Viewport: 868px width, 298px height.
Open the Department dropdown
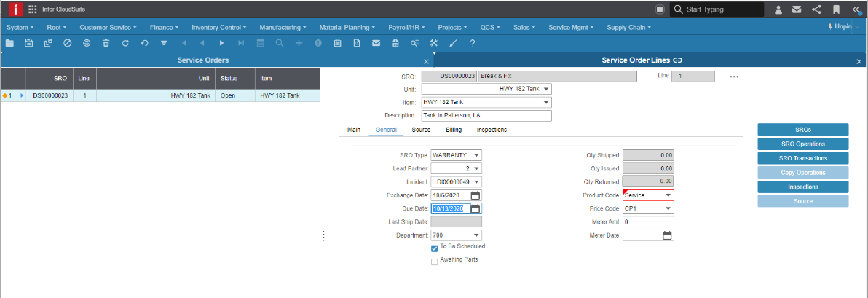tap(477, 235)
